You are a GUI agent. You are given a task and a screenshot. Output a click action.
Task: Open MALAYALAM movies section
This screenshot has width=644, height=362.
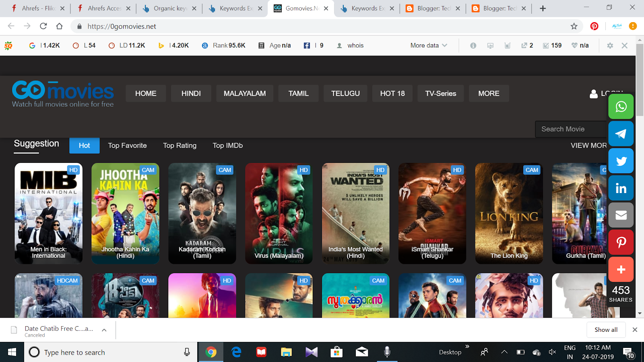click(x=245, y=93)
